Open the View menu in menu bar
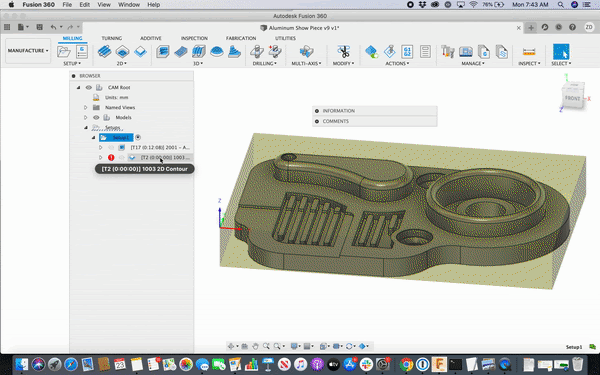This screenshot has width=600, height=375. point(104,5)
